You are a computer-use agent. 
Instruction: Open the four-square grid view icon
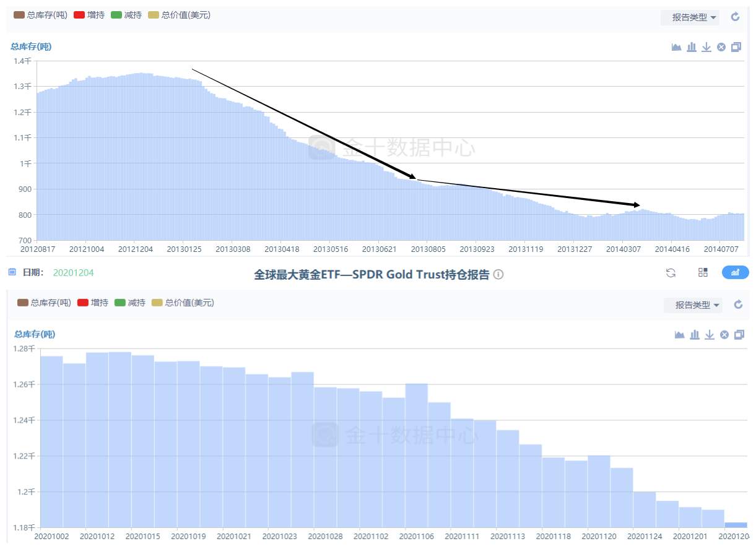coord(703,272)
